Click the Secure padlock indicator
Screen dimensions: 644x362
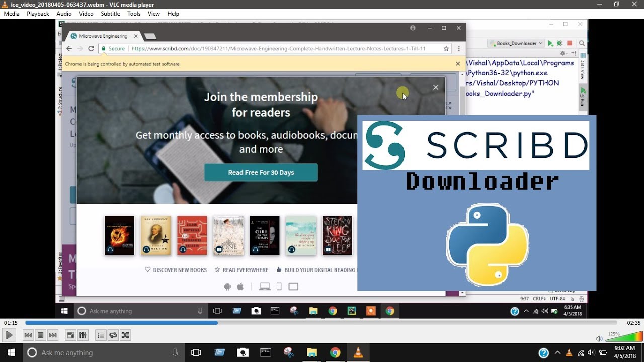click(x=113, y=49)
